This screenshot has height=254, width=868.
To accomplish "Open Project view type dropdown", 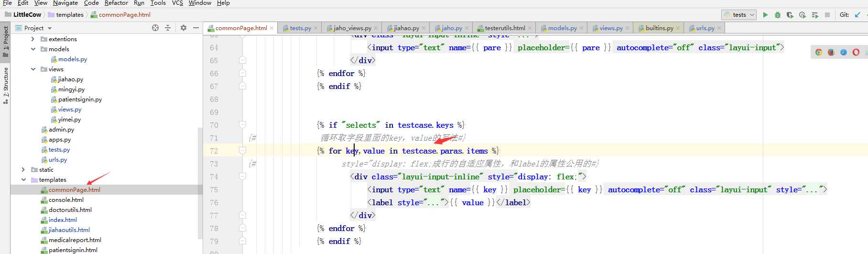I will pos(34,28).
